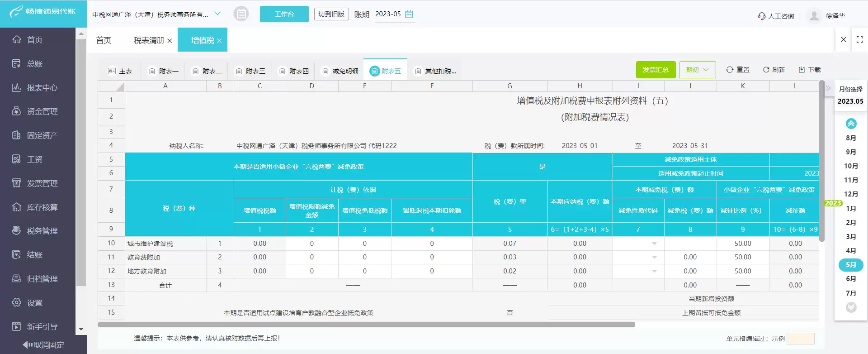The width and height of the screenshot is (868, 354).
Task: Open user avatar for 徐泽华
Action: 814,16
